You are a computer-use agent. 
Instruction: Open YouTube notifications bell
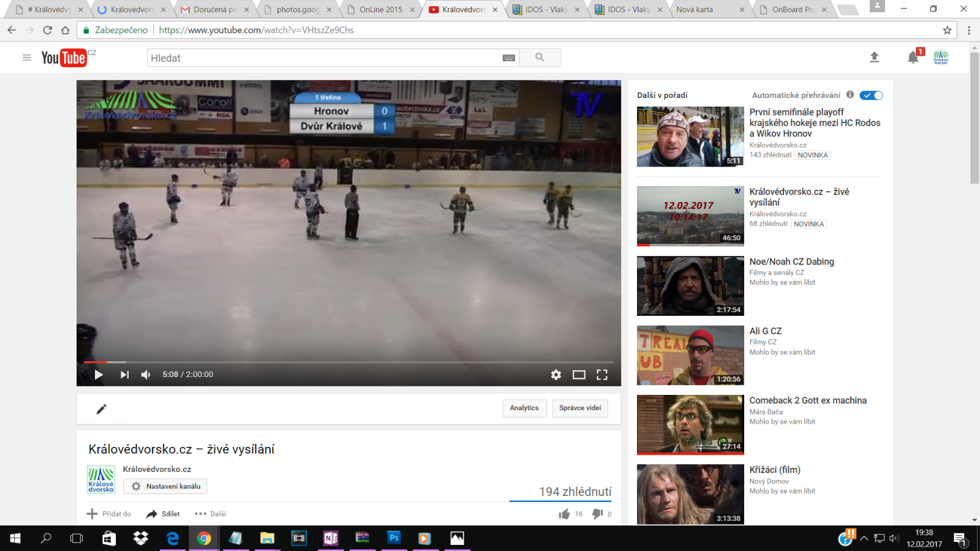913,58
